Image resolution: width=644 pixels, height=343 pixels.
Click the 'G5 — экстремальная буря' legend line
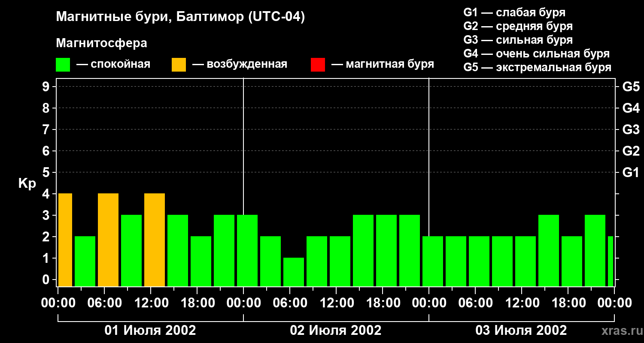point(537,67)
